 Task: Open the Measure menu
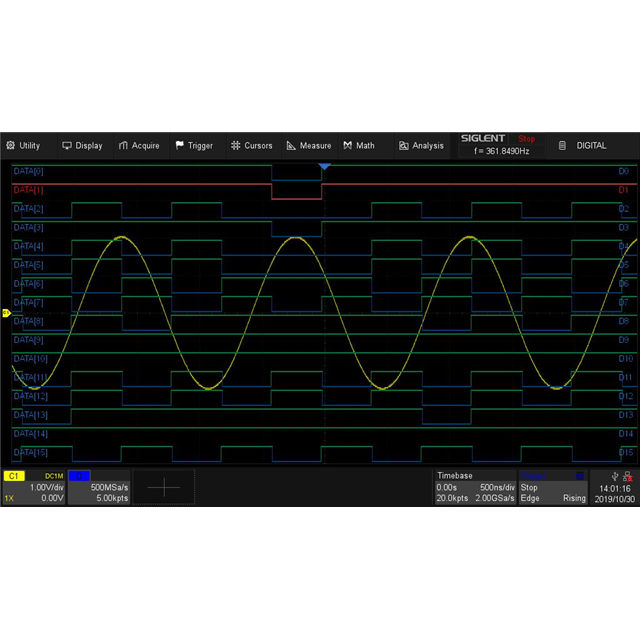point(308,145)
